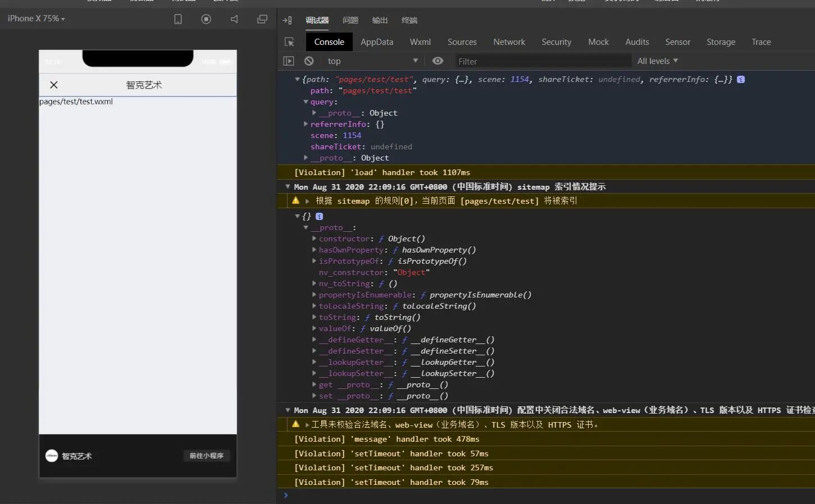Focus the console Filter input field

click(542, 61)
